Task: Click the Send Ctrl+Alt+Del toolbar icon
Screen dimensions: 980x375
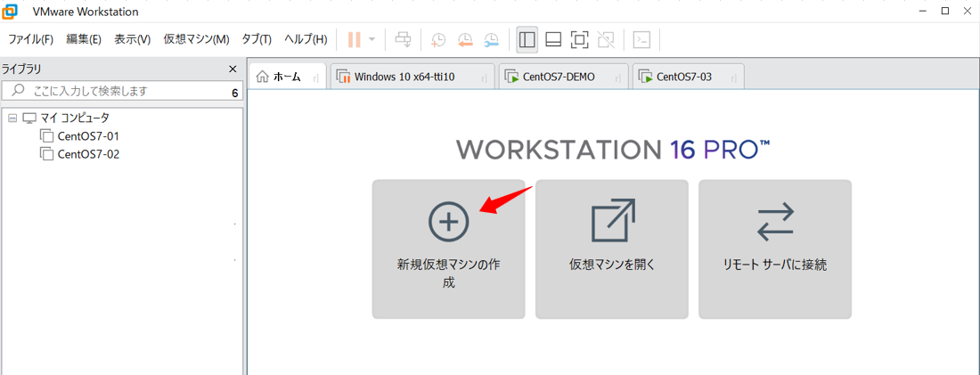Action: pos(403,39)
